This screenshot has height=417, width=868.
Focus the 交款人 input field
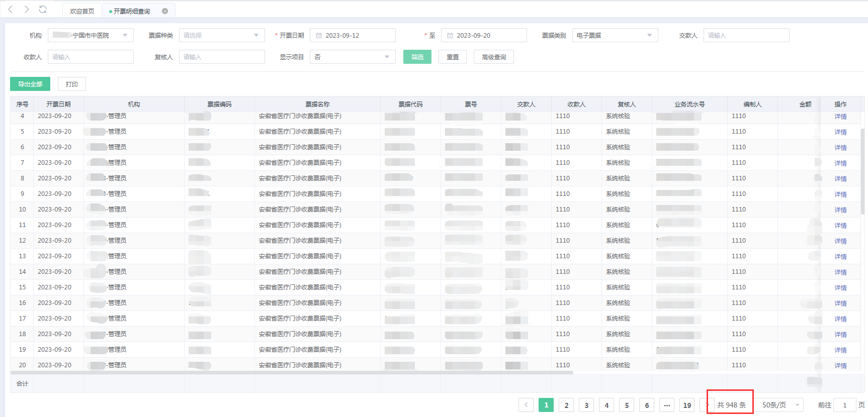[x=746, y=35]
